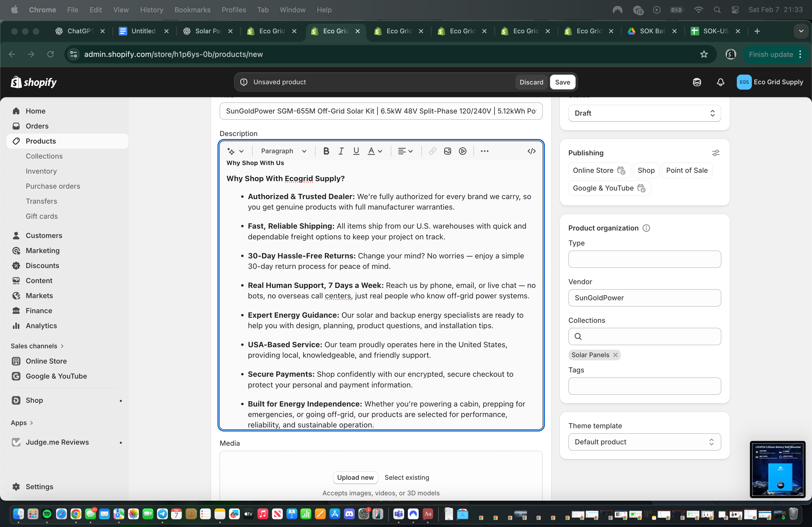Open AI magic generate text menu

click(235, 151)
